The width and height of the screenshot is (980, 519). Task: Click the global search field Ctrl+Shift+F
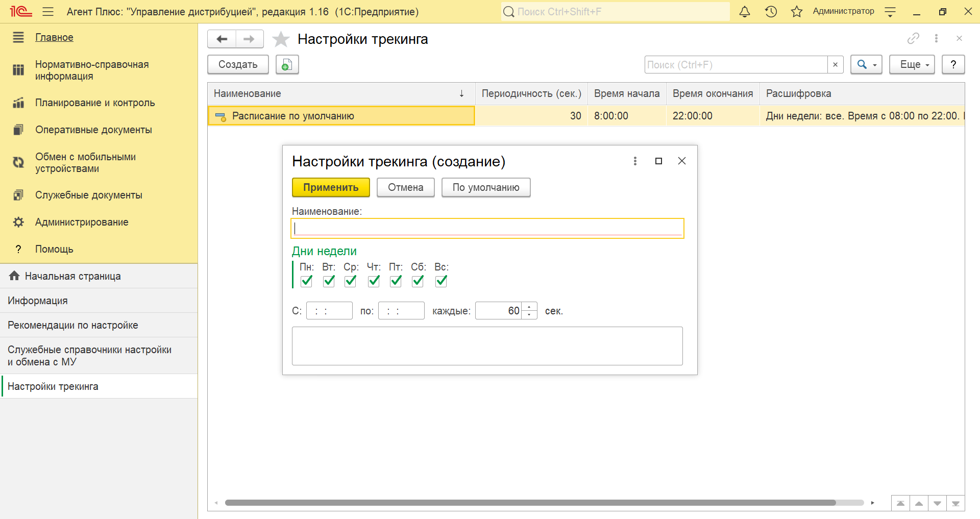[x=615, y=11]
